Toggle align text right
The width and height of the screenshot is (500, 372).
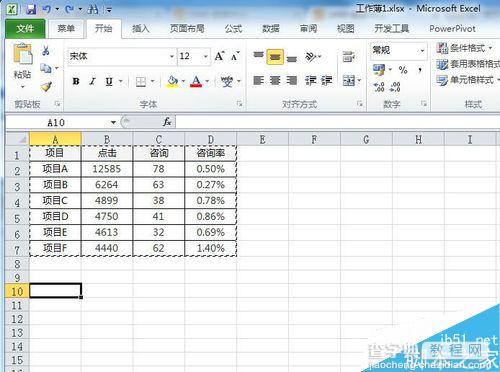[x=292, y=80]
